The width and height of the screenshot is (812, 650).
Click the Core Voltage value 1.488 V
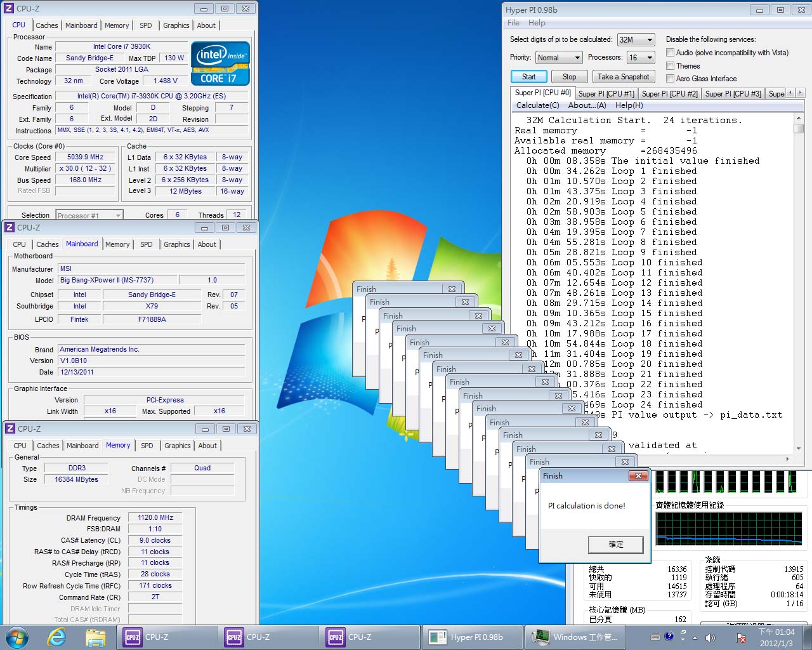166,81
